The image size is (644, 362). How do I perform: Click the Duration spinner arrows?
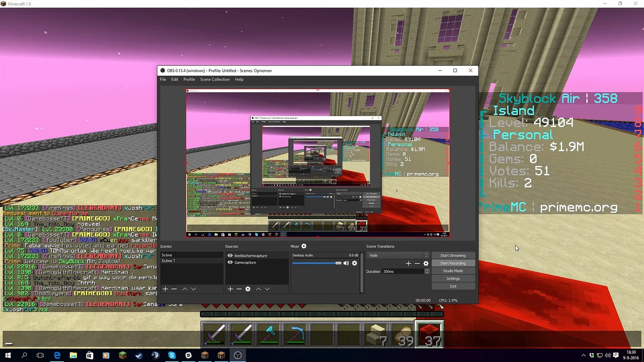tap(427, 271)
